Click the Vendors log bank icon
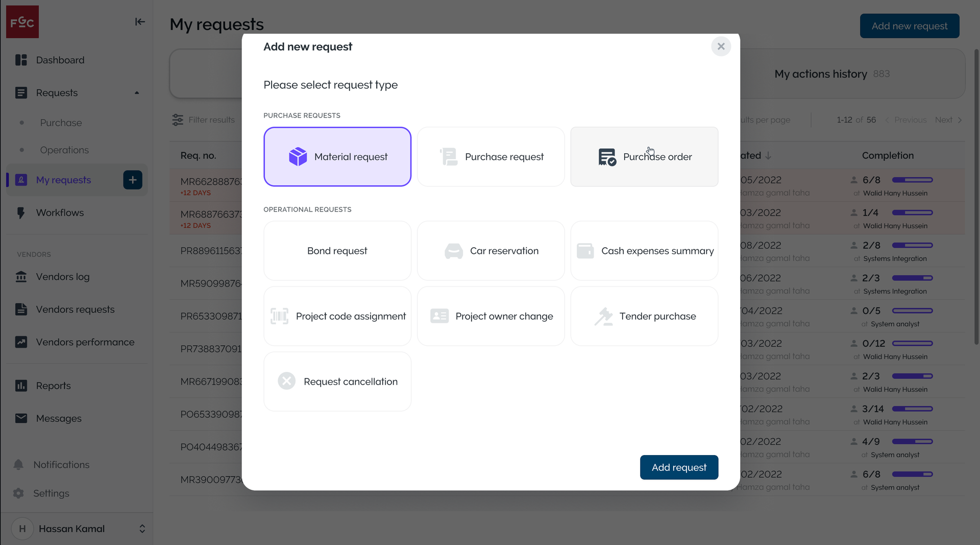The height and width of the screenshot is (545, 980). click(x=21, y=277)
